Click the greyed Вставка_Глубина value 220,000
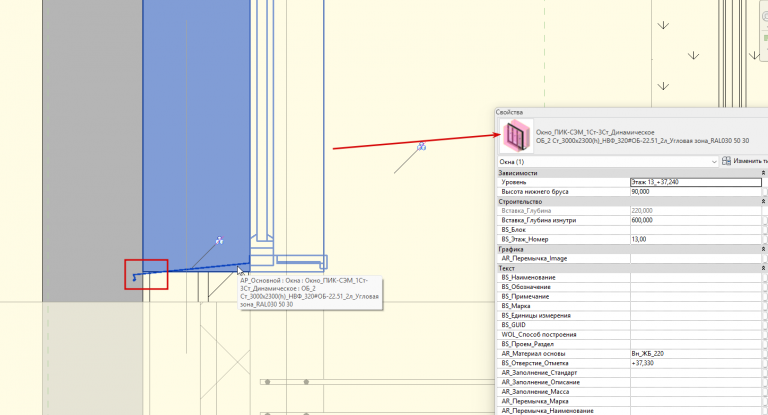The height and width of the screenshot is (415, 768). click(696, 211)
